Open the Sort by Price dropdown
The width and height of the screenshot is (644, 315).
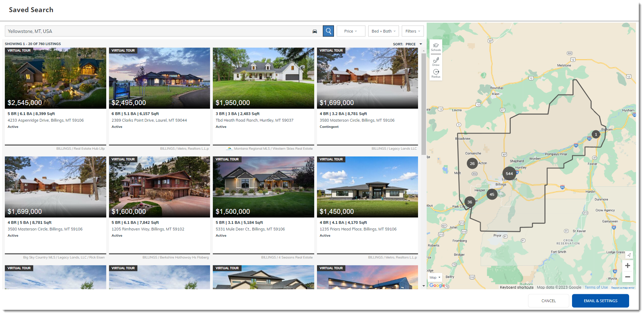tap(412, 44)
